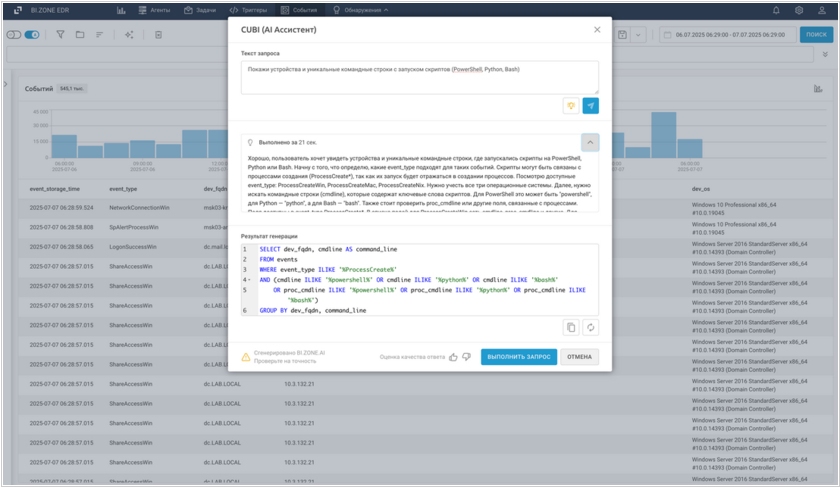The image size is (840, 487).
Task: Close the CUBI AI assistant dialog
Action: [x=597, y=30]
